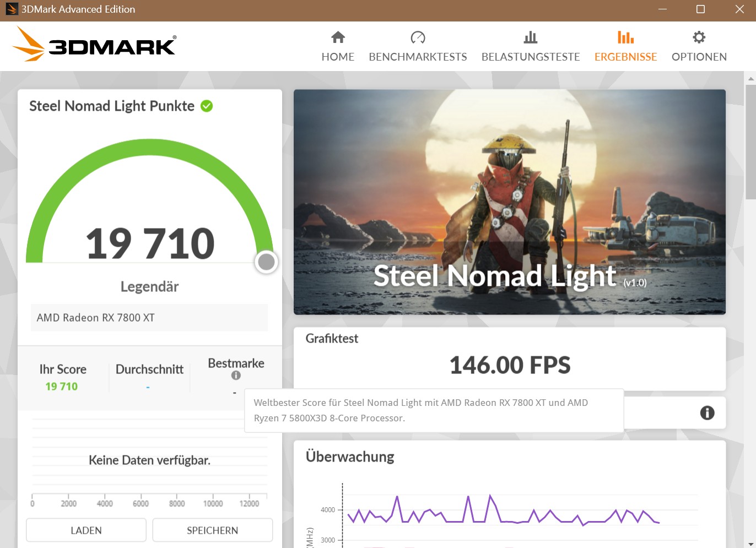Click the LADEN button
The width and height of the screenshot is (756, 548).
pyautogui.click(x=86, y=530)
